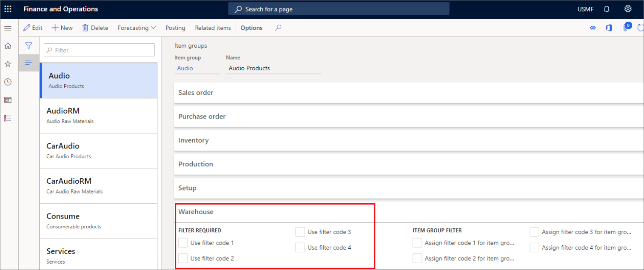The image size is (644, 270).
Task: Check Use filter code 1
Action: [183, 243]
